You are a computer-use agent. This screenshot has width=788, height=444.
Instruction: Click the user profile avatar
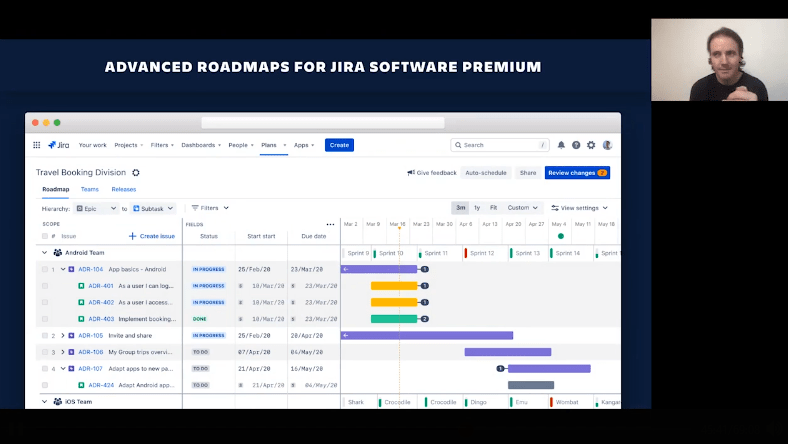tap(607, 145)
